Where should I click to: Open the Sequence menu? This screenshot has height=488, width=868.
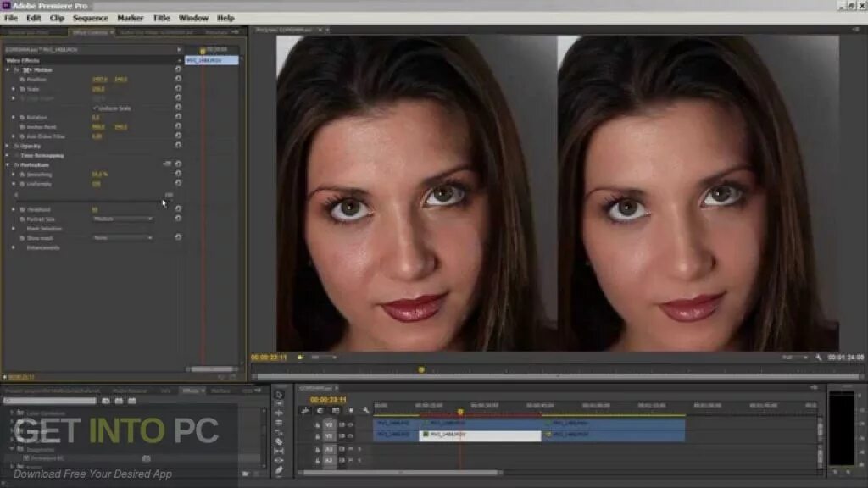click(x=91, y=18)
